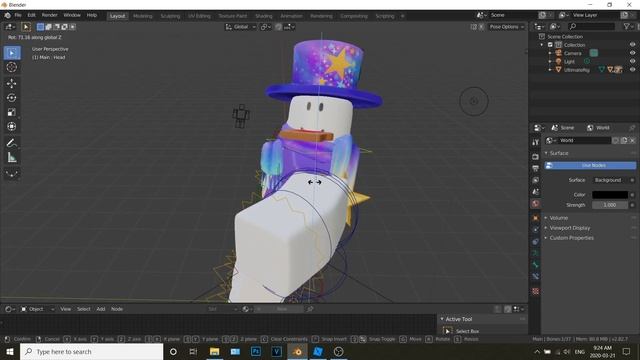Open Windows Start menu
The image size is (640, 360).
click(x=10, y=351)
